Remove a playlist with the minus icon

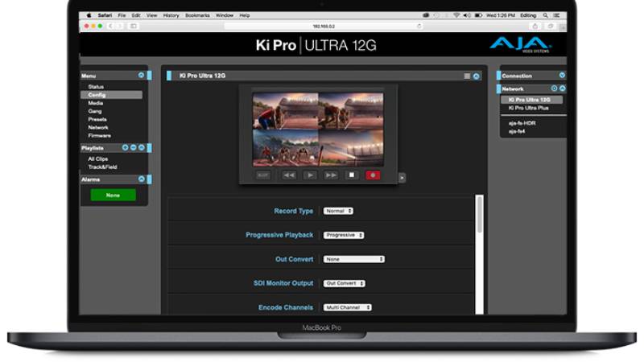tap(133, 148)
